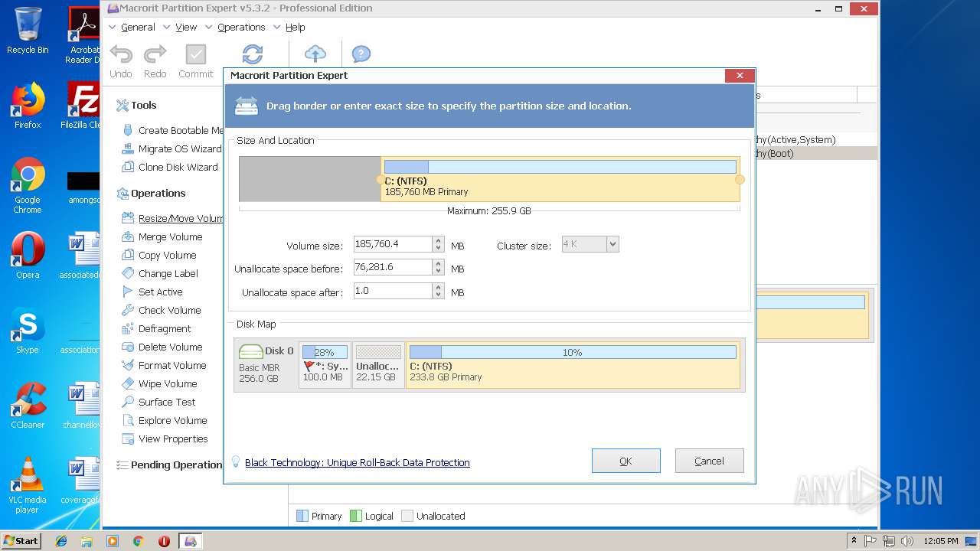Open the Recycle Bin desktop icon
This screenshot has width=980, height=551.
[28, 31]
